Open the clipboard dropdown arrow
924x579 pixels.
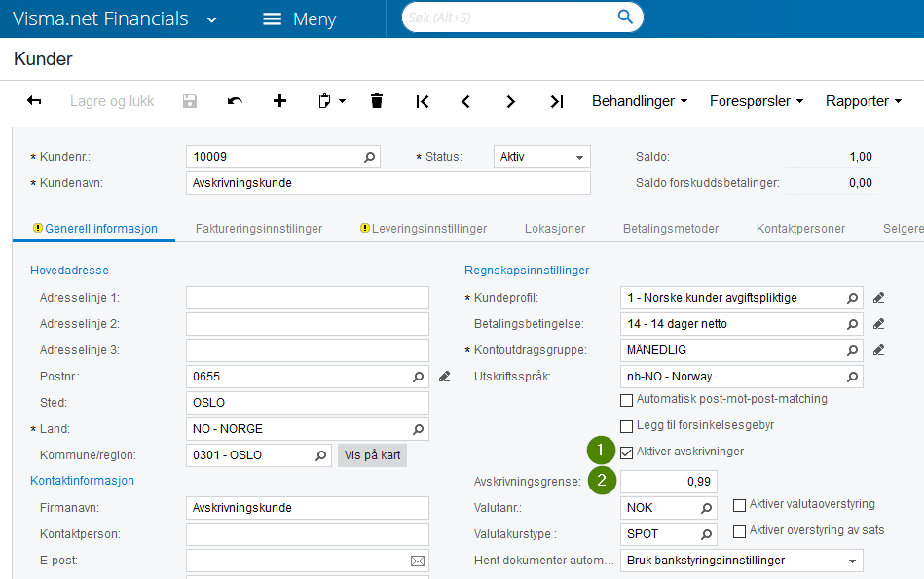(342, 101)
